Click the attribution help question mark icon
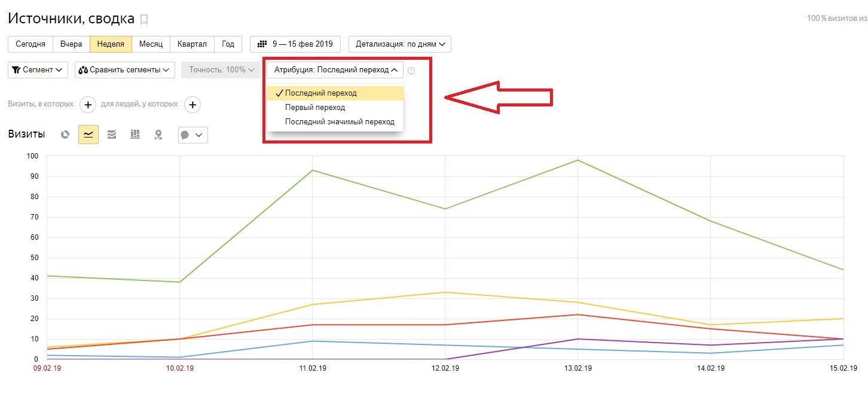 tap(411, 71)
